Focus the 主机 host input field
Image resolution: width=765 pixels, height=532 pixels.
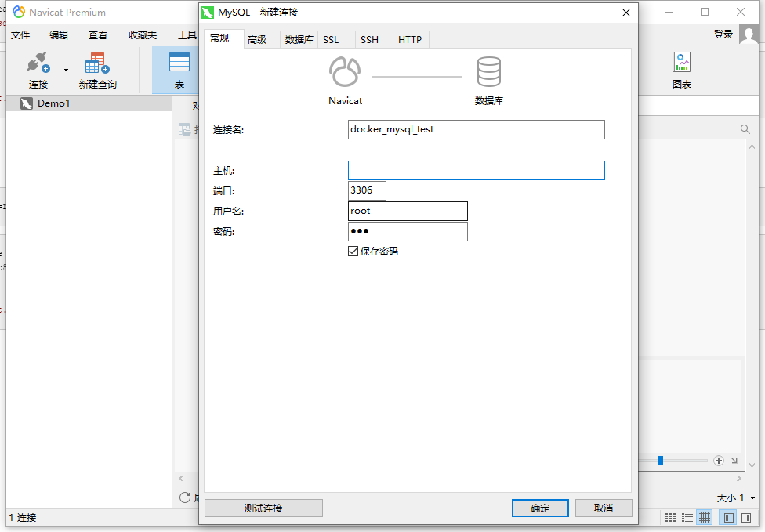[477, 171]
